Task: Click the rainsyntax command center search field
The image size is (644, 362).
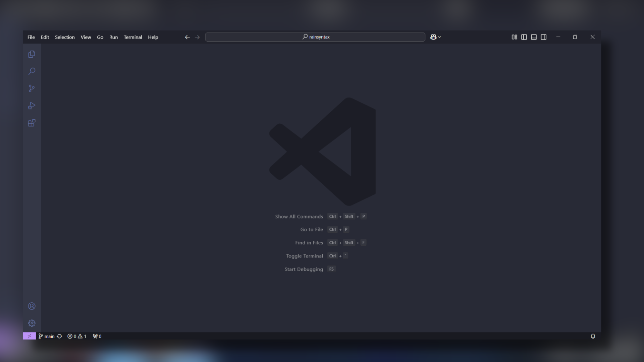Action: coord(315,37)
